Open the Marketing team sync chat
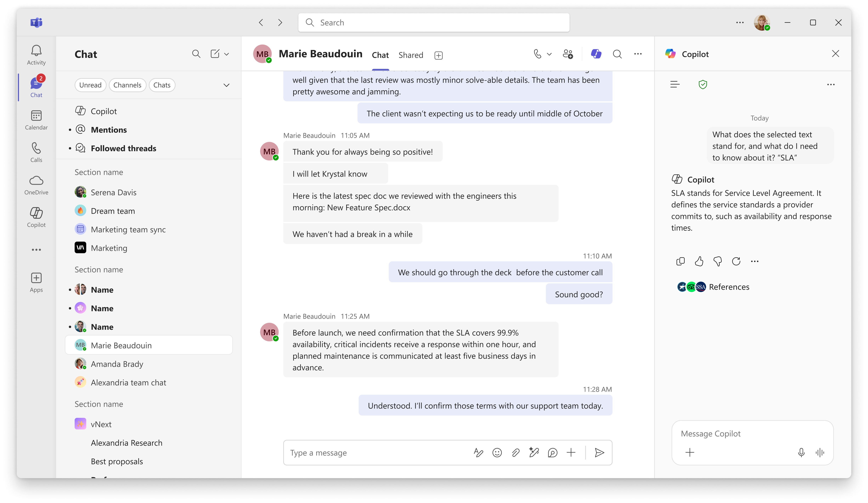This screenshot has height=503, width=868. (x=149, y=230)
